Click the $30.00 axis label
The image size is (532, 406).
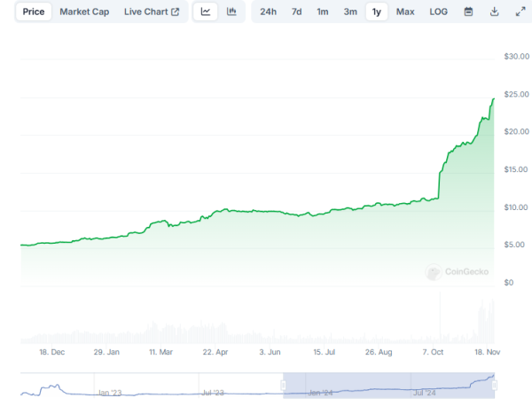516,57
